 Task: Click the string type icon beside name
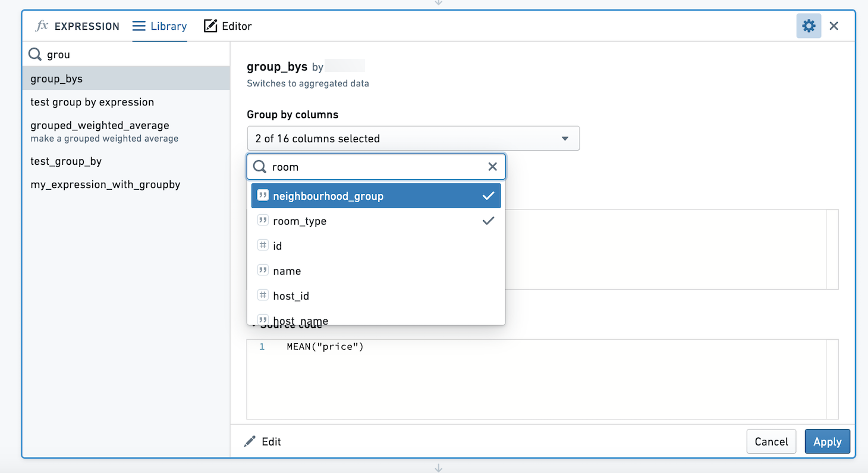[x=263, y=270]
